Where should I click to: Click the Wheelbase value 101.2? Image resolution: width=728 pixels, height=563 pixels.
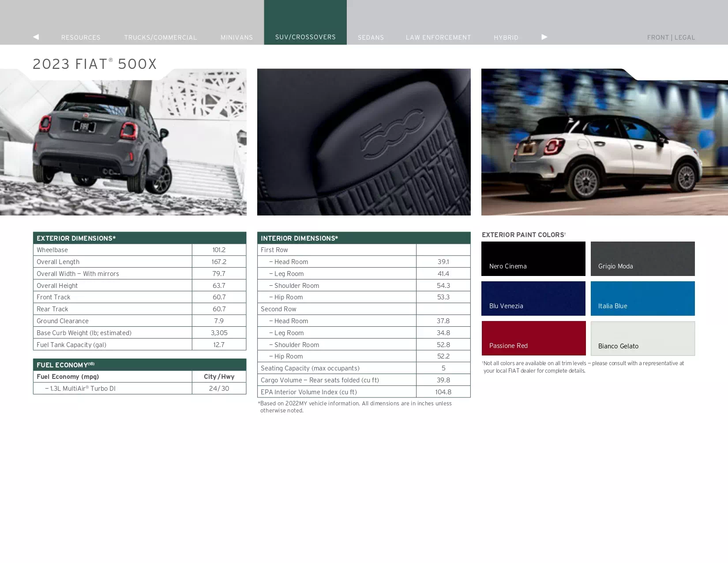click(x=219, y=250)
